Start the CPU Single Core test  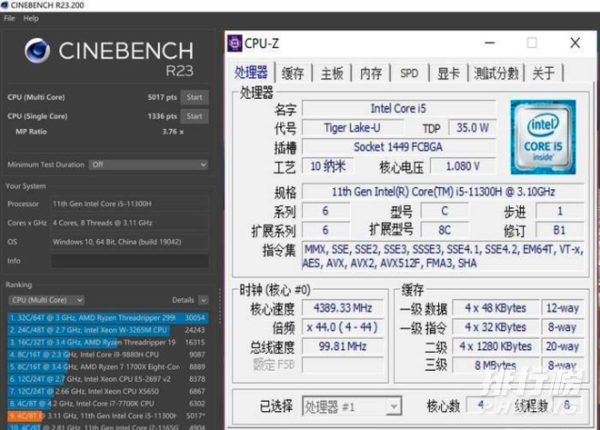pos(194,116)
